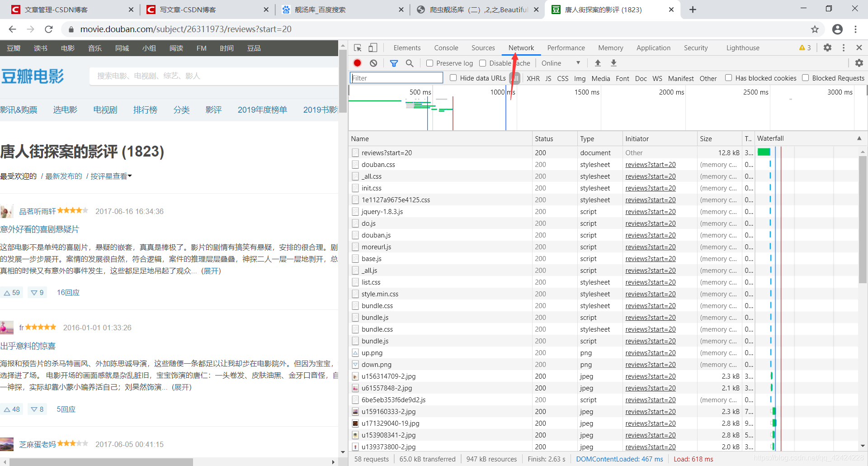Open 16回应 replies link

click(x=68, y=293)
